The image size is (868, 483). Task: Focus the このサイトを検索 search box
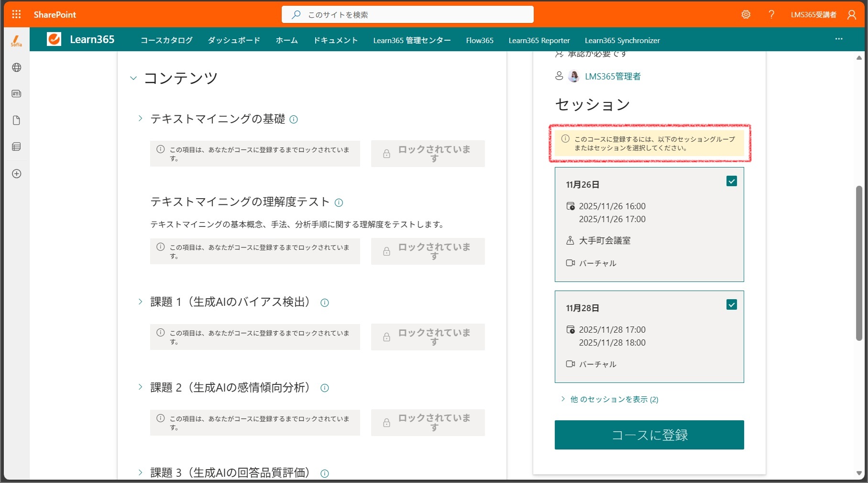click(x=407, y=14)
